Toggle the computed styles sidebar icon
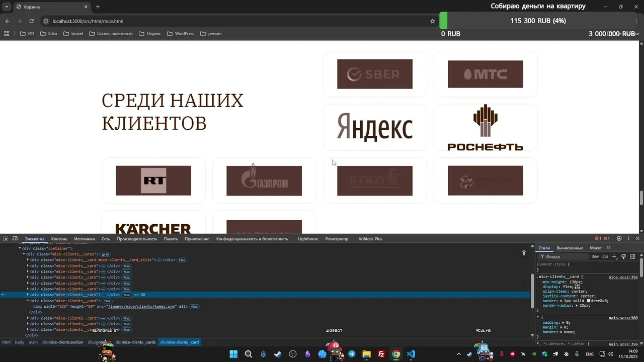The image size is (644, 362). point(632,256)
